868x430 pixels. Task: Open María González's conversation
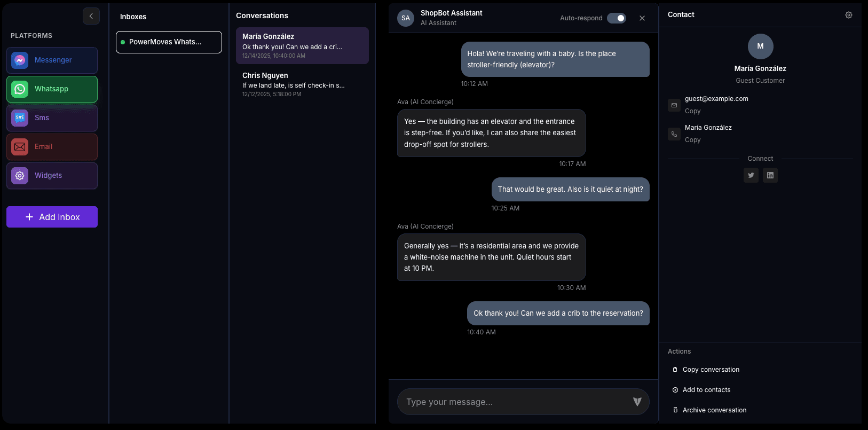point(302,46)
